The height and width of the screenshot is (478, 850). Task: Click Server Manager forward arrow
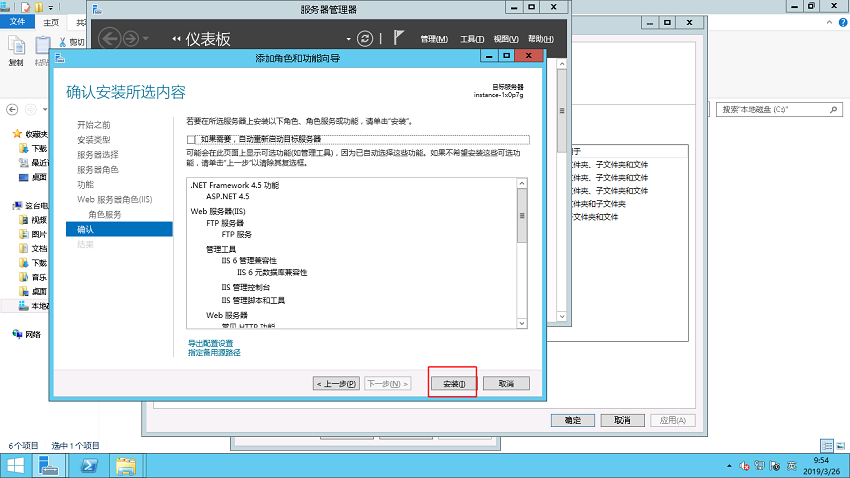pos(131,38)
